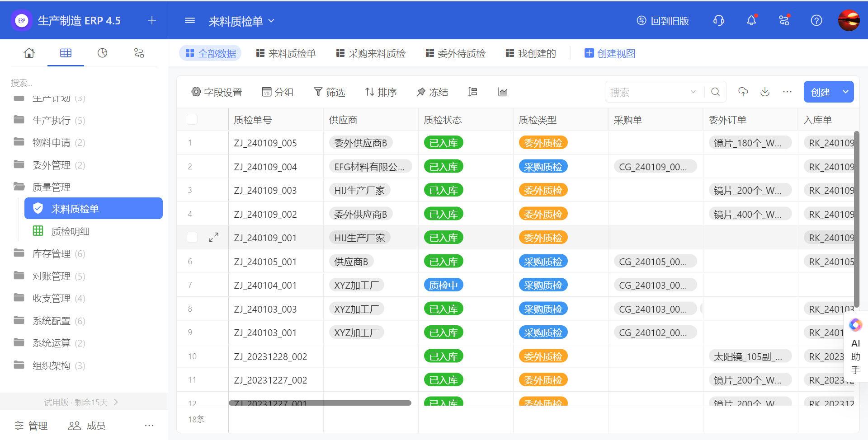Viewport: 868px width, 440px height.
Task: Check the checkbox for row ZJ_240109_001
Action: [x=192, y=237]
